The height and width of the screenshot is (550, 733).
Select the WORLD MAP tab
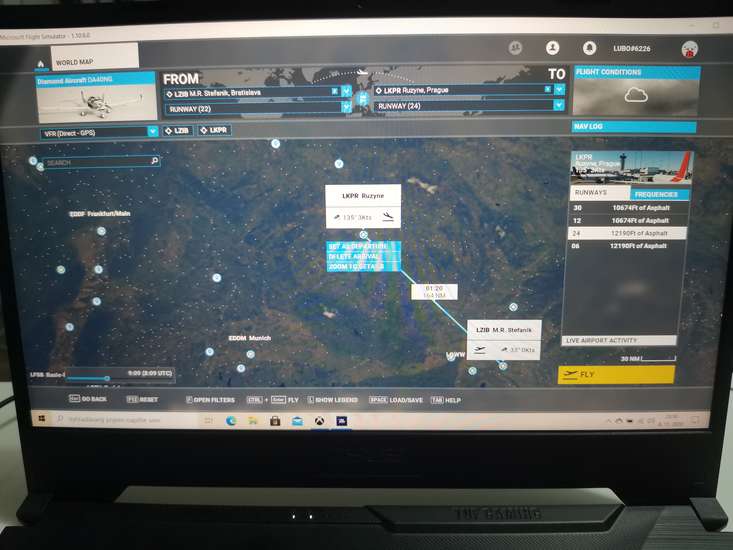(x=94, y=57)
